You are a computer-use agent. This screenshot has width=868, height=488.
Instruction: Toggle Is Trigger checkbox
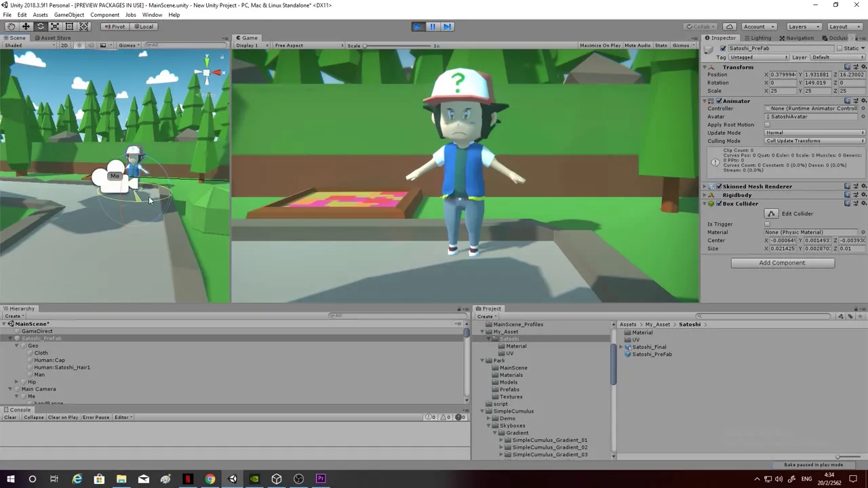point(768,224)
